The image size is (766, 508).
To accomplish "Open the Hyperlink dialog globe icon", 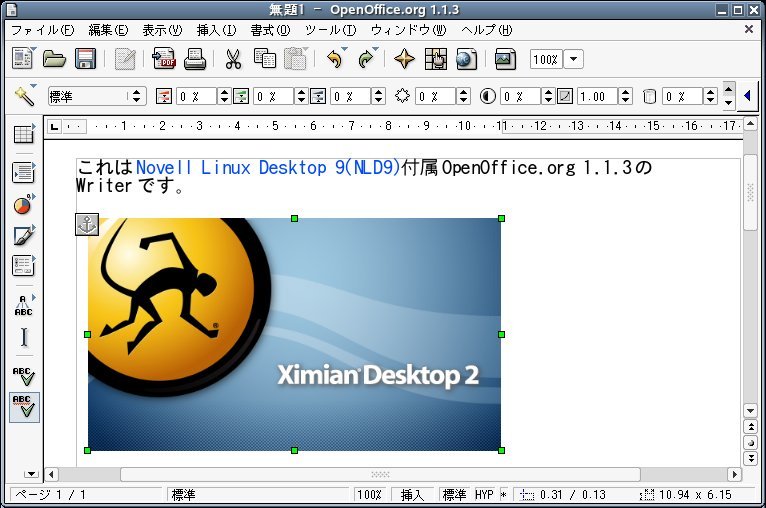I will click(x=467, y=59).
